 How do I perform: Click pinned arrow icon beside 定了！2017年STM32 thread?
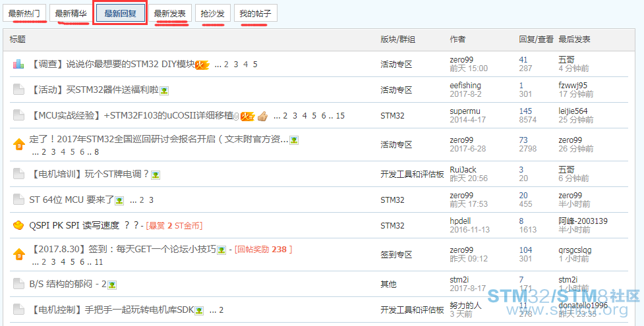point(19,144)
